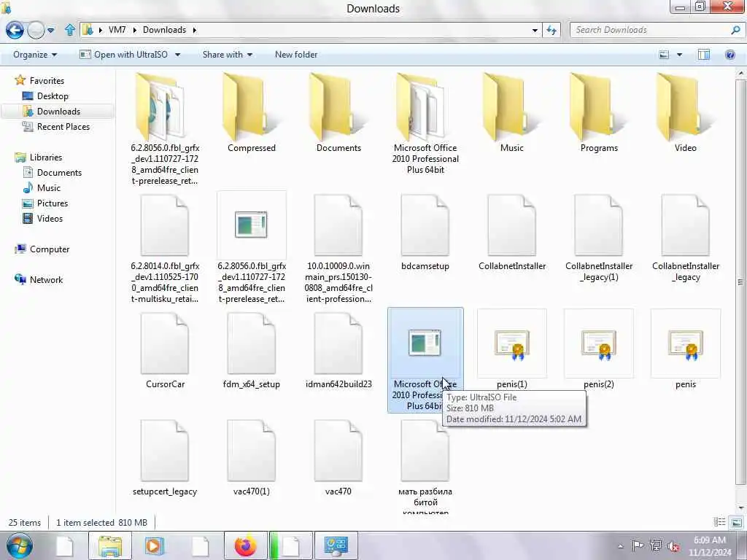Select the 6.2.8056.0 prerelease folder
This screenshot has width=747, height=560.
click(x=165, y=128)
